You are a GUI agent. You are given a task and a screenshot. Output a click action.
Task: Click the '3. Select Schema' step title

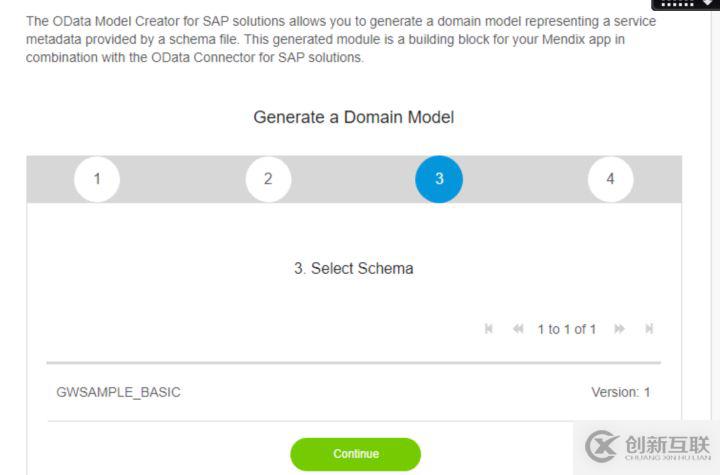click(x=353, y=268)
